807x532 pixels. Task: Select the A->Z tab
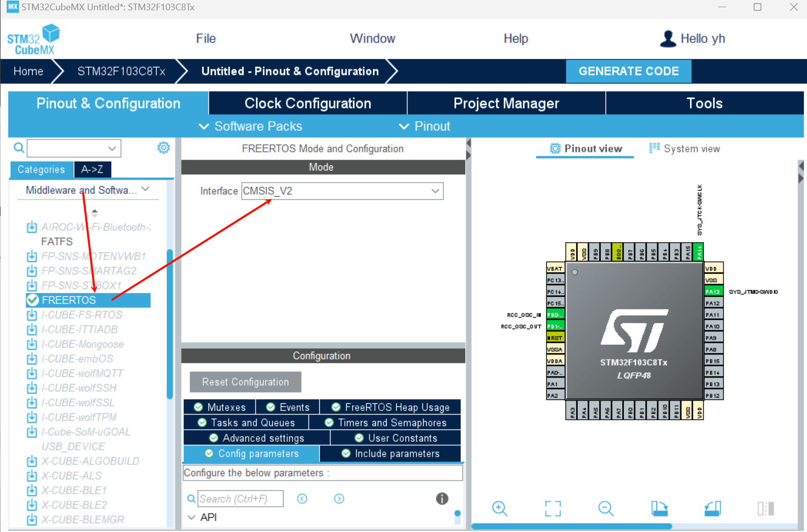point(92,169)
